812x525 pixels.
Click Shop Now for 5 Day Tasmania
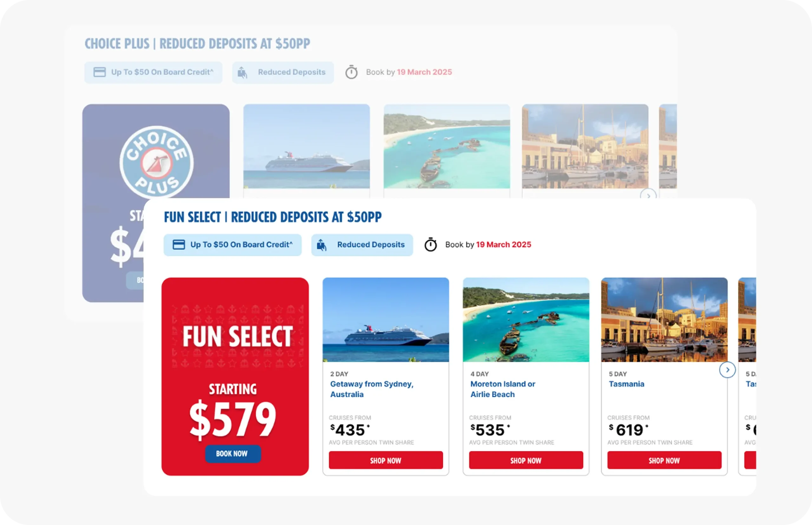coord(665,460)
